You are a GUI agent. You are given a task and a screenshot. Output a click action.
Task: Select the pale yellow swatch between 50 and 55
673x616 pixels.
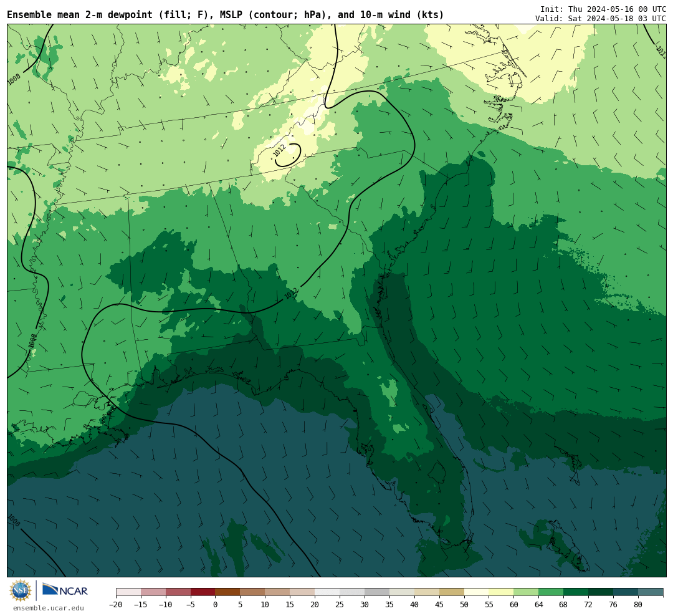(477, 592)
